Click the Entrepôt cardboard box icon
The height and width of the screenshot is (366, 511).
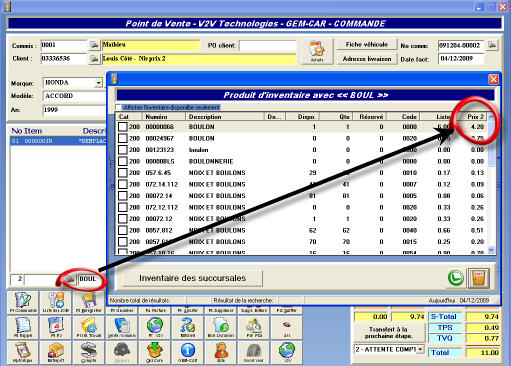click(55, 352)
